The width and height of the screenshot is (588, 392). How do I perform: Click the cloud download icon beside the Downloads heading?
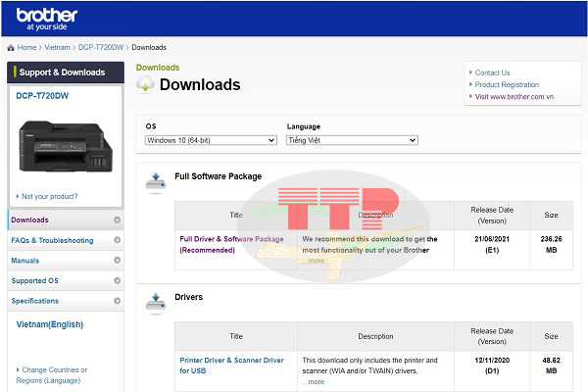pos(145,84)
